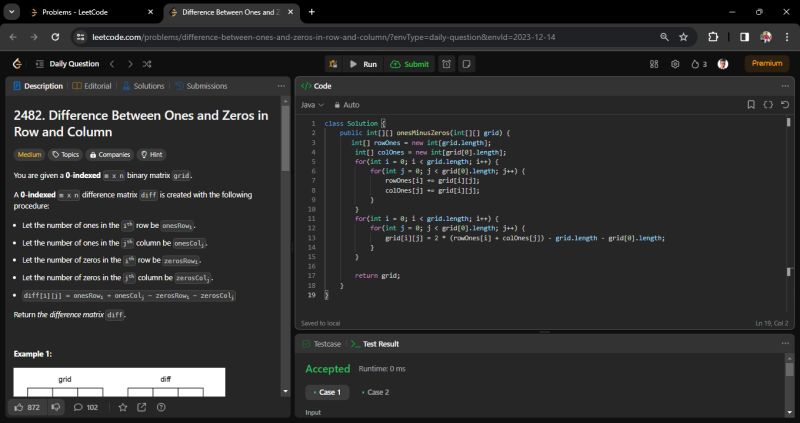Reload the browser page
This screenshot has width=800, height=423.
click(55, 37)
